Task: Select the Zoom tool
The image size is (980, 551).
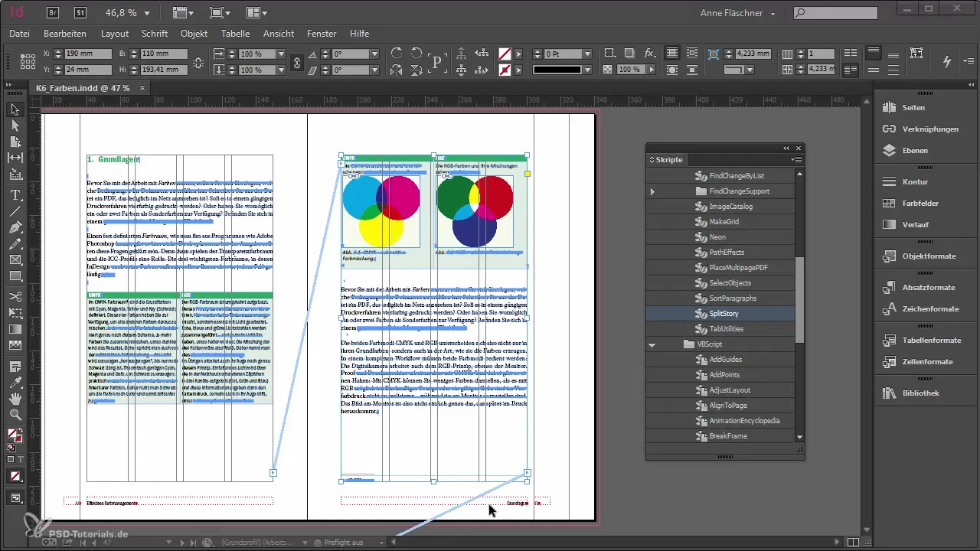Action: tap(15, 415)
